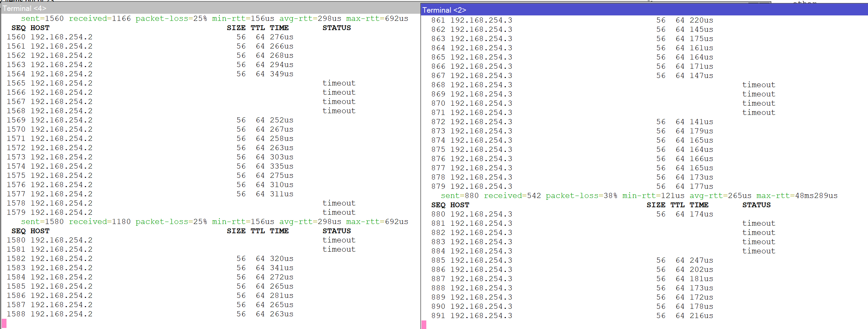Click the 147us time of seq 867
The image size is (868, 329).
coord(702,76)
